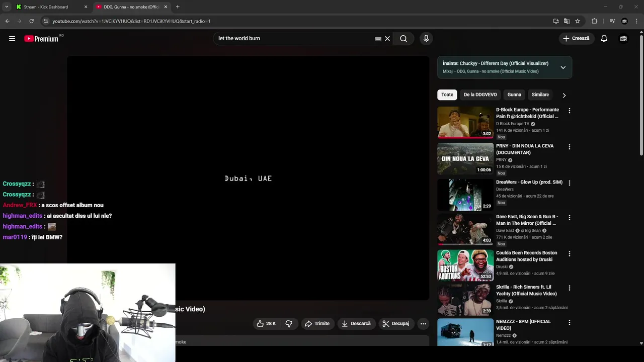Open Dave East Man In The Mirror title
644x362 pixels.
527,220
